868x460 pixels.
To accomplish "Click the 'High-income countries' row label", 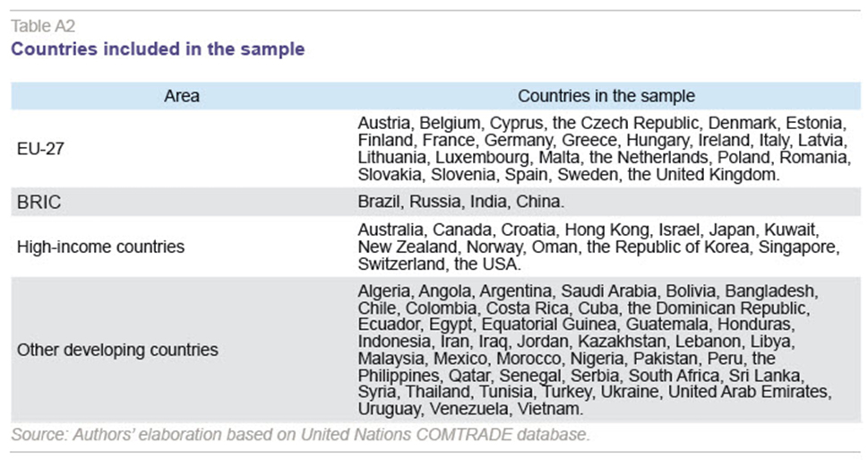I will pyautogui.click(x=100, y=247).
